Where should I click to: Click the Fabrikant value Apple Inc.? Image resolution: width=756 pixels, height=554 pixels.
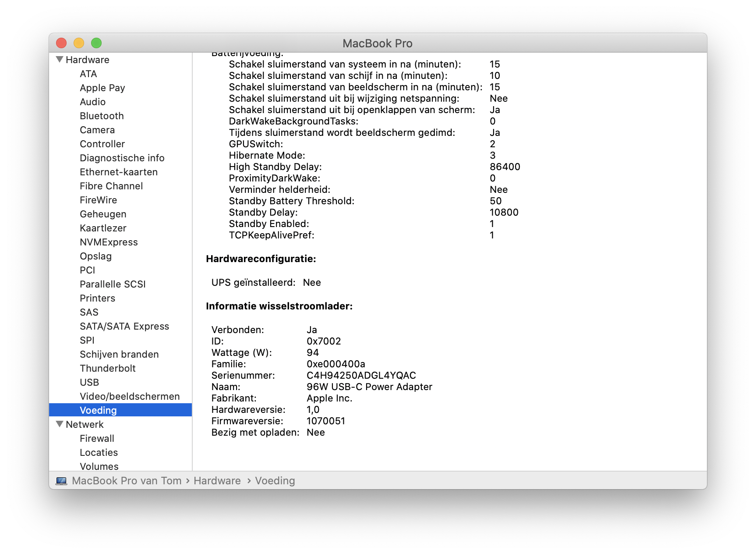[329, 398]
